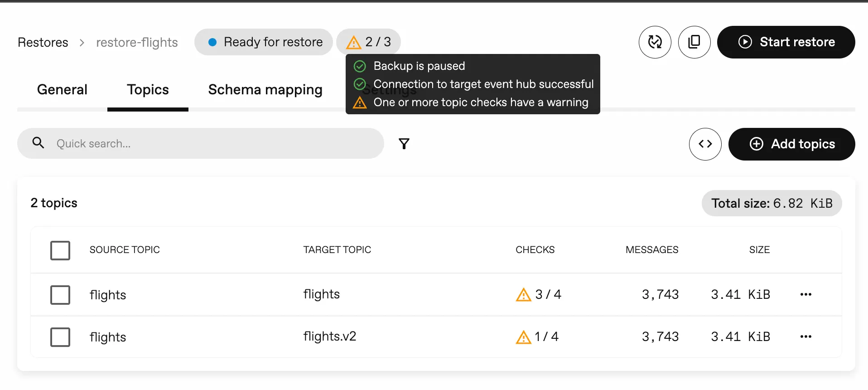Click the code view brackets icon
Viewport: 868px width, 390px height.
[705, 144]
